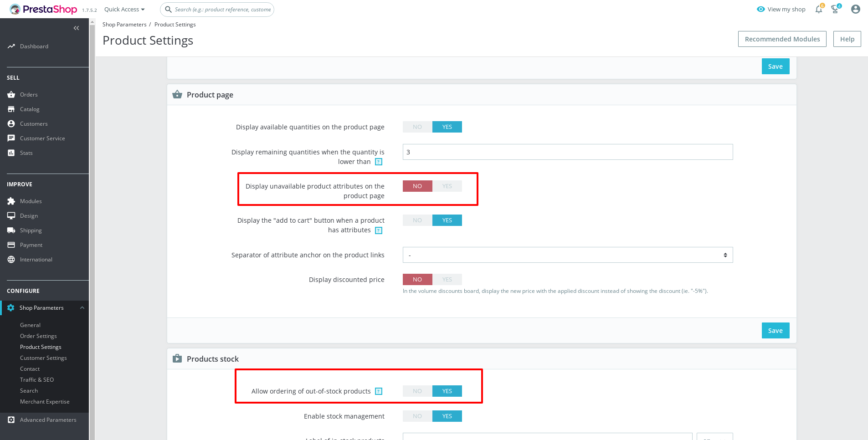Open Merchant Expertise submenu item
The image size is (868, 440).
click(45, 402)
